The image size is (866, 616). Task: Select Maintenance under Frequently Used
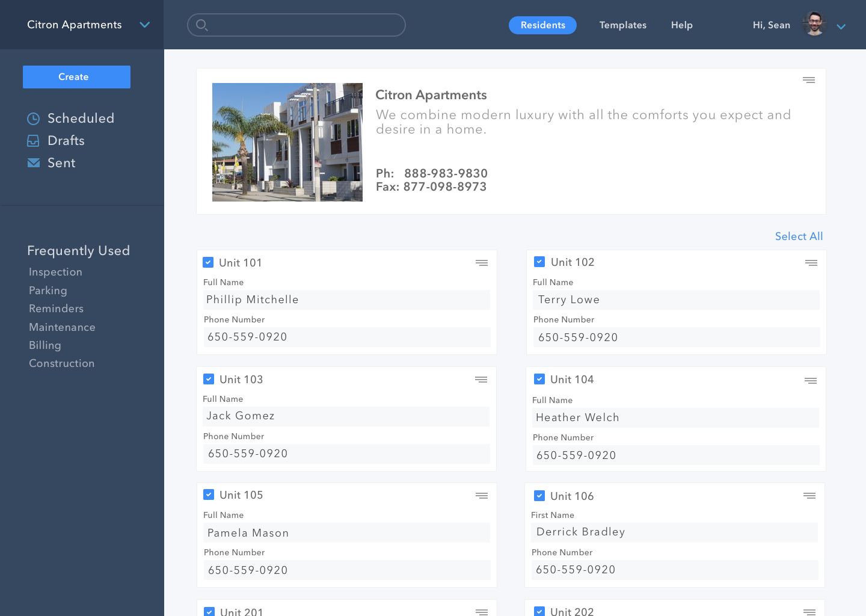pos(62,327)
